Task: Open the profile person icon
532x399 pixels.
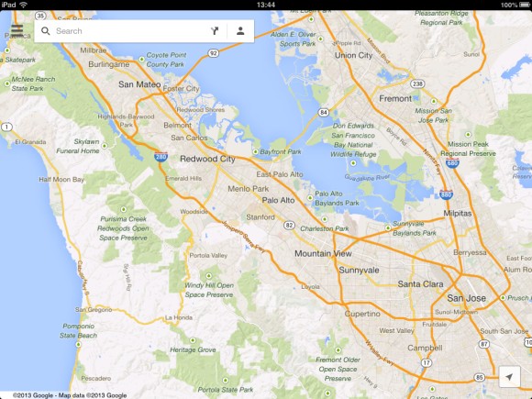Action: 240,31
